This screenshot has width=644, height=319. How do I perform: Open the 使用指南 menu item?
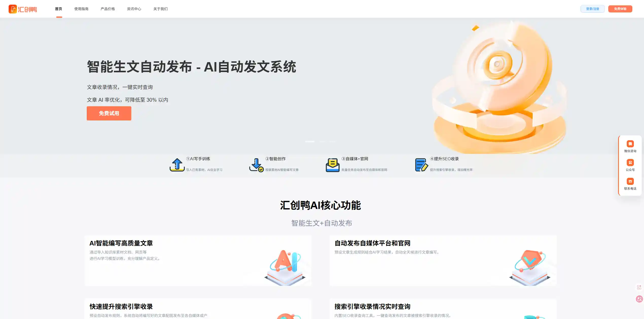81,9
